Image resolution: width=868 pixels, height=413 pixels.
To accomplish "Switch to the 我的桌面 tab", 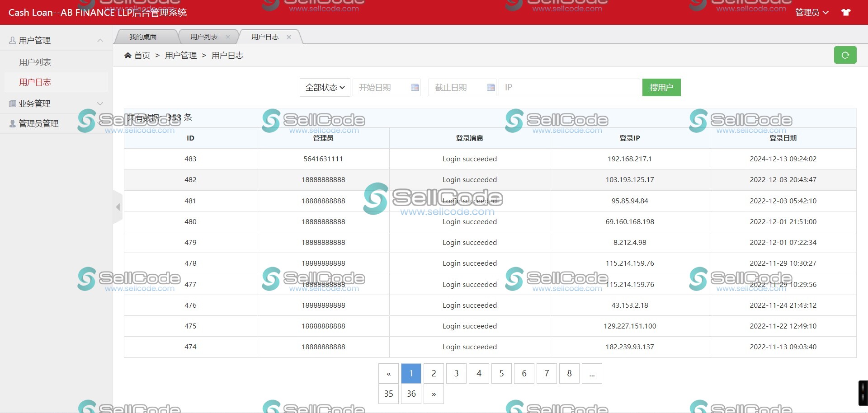I will tap(143, 37).
